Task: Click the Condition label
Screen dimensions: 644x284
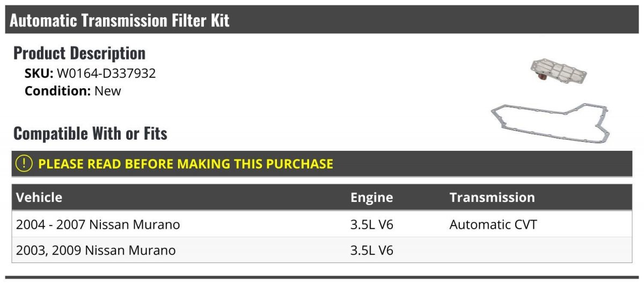Action: [58, 91]
